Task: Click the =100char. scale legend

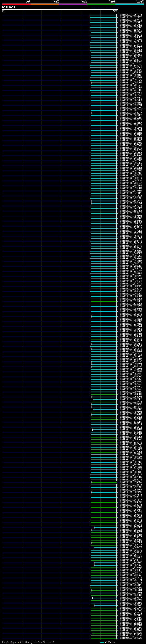Action: tap(109, 642)
